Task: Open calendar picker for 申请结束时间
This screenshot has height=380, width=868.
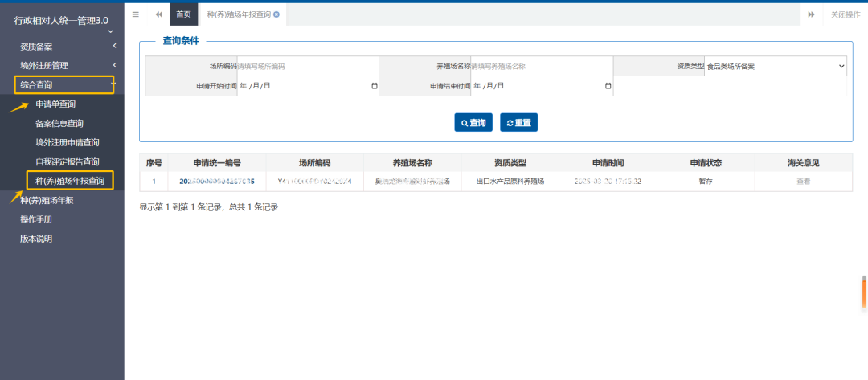Action: [608, 86]
